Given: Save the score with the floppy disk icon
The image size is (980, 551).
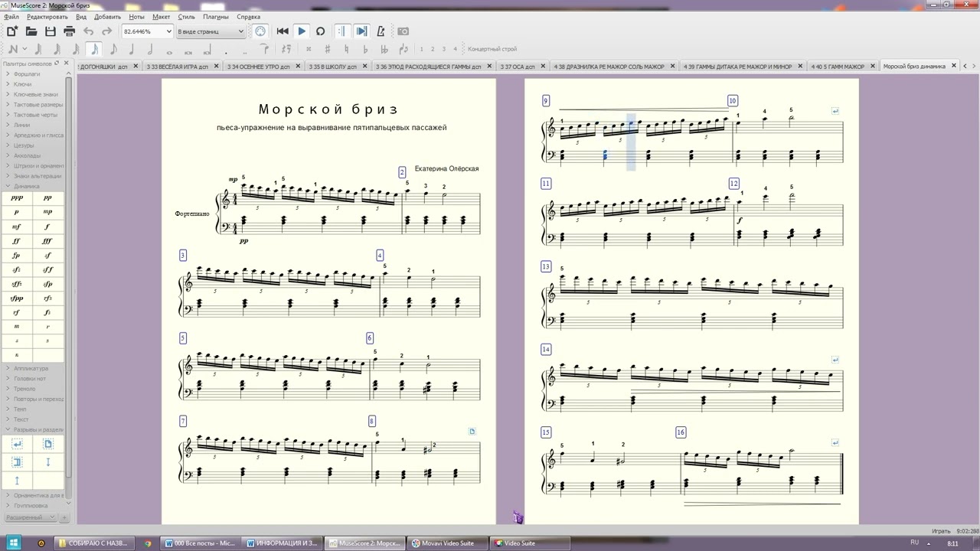Looking at the screenshot, I should (51, 31).
